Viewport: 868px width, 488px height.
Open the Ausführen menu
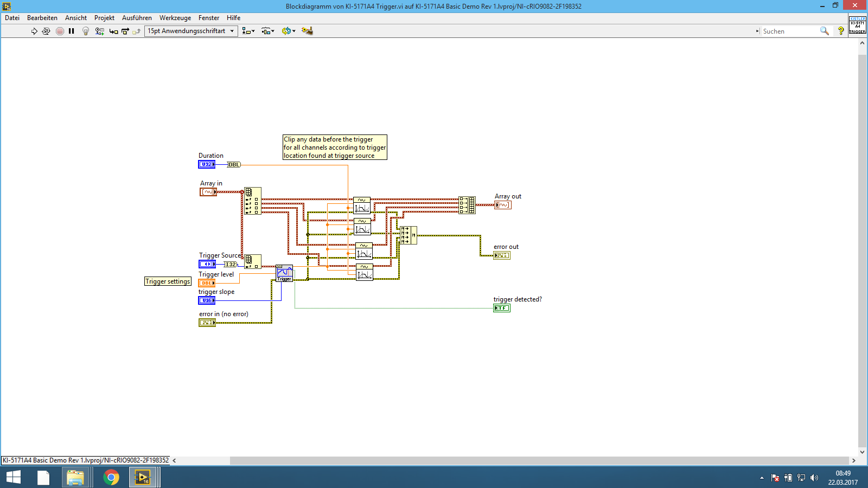tap(137, 18)
